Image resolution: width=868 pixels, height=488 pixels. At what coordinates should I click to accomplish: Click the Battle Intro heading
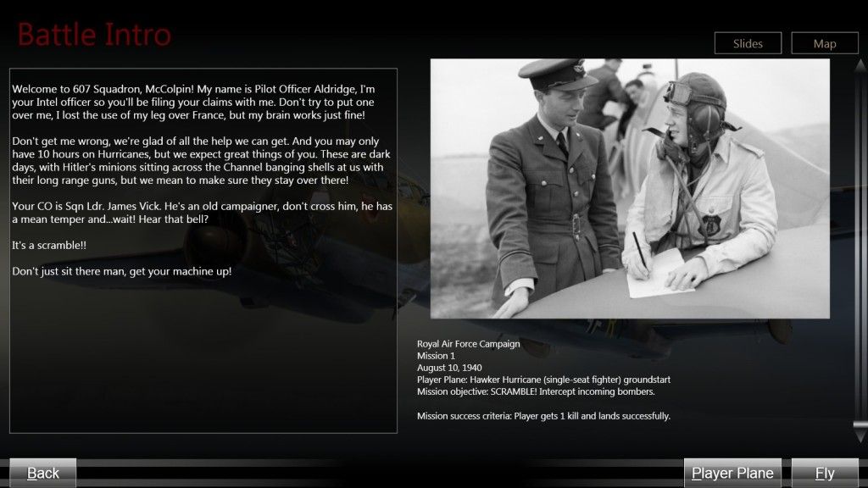[x=94, y=34]
